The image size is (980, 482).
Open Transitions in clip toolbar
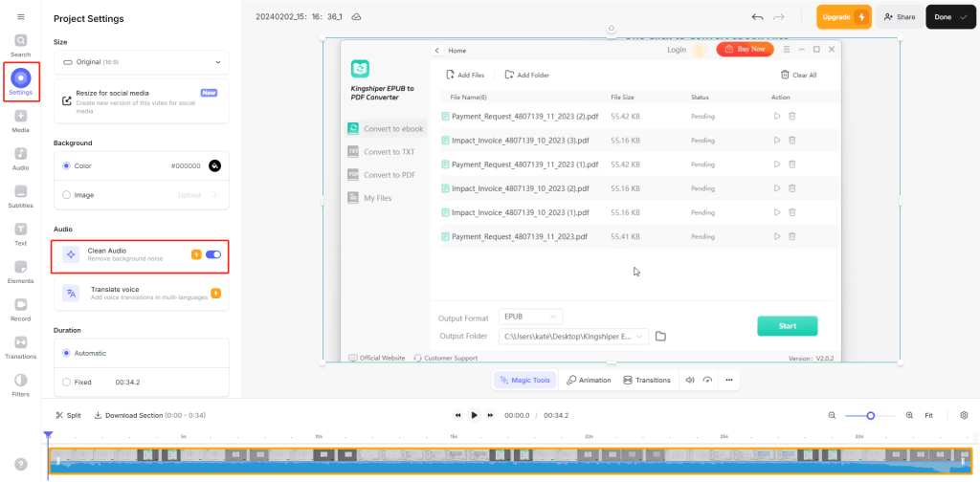pos(647,380)
